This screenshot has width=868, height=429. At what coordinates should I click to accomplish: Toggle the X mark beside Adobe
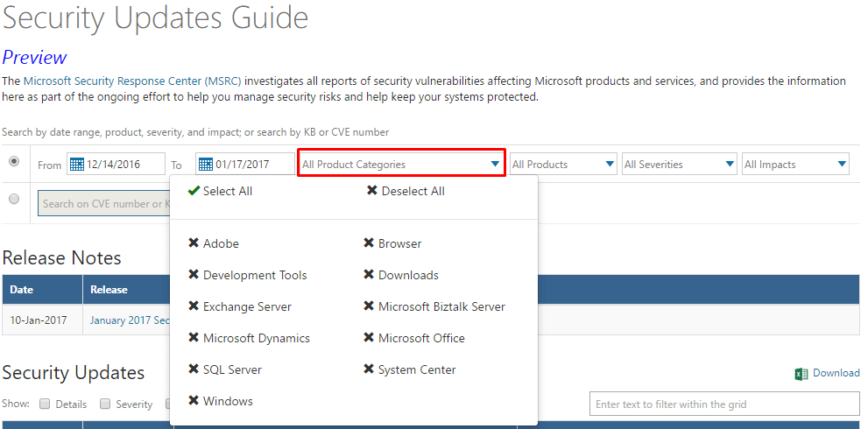click(x=194, y=243)
